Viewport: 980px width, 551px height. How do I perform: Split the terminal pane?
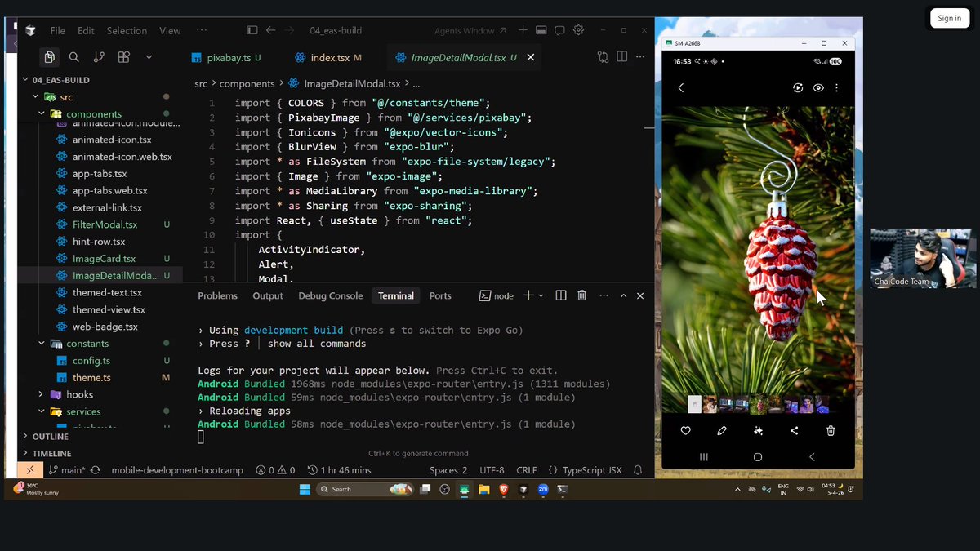pos(561,295)
